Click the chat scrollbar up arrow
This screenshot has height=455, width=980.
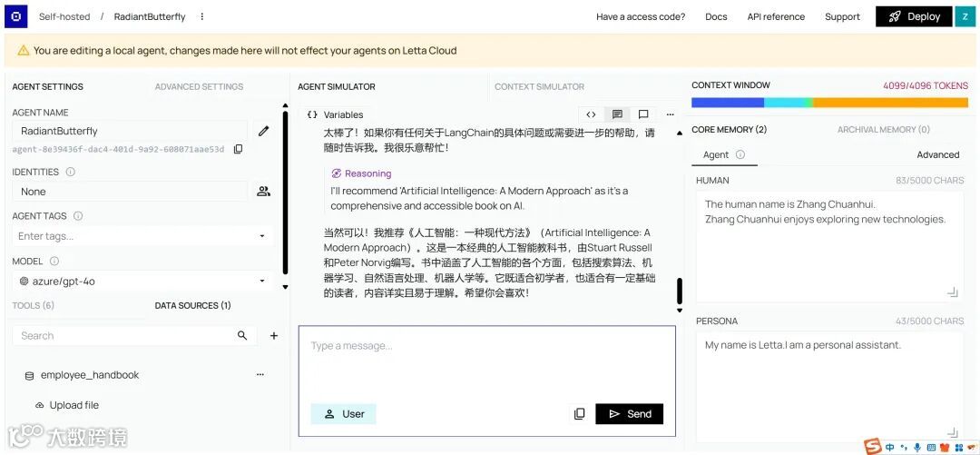coord(680,134)
